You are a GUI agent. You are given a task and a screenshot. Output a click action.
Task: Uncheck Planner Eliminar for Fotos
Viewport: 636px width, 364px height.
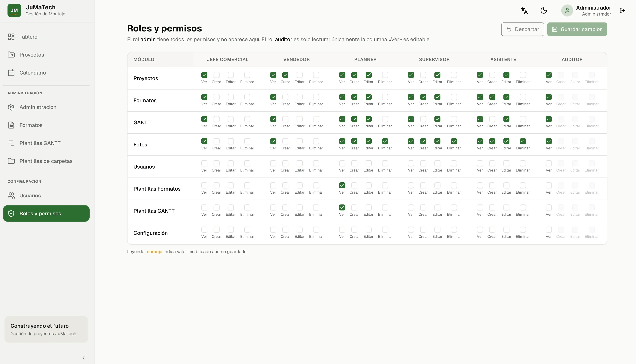coord(385,141)
